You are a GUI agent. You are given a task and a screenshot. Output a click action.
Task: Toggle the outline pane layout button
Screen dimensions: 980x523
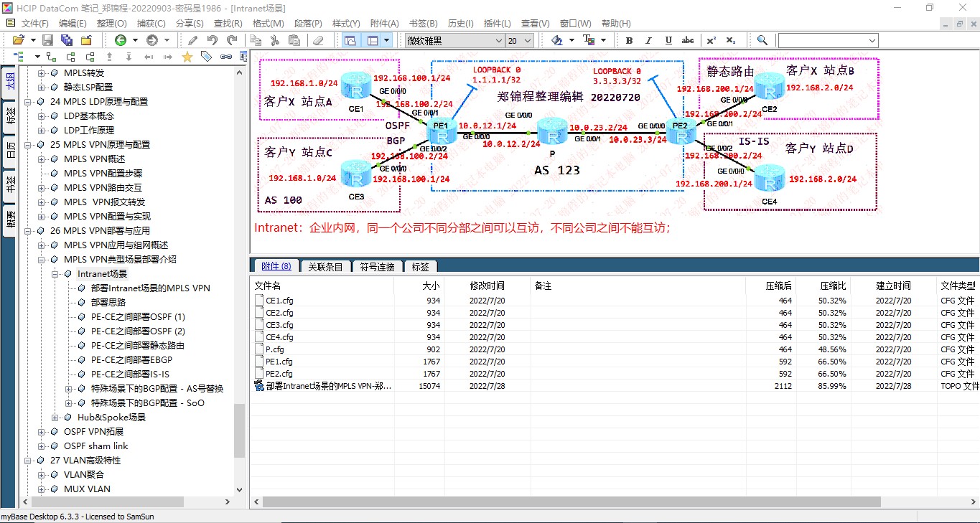click(350, 40)
